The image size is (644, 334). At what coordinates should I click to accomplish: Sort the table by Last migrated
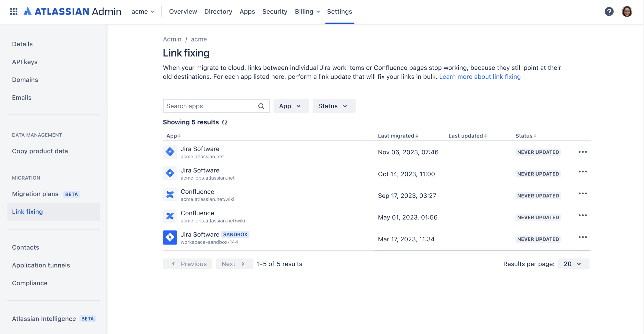click(398, 136)
